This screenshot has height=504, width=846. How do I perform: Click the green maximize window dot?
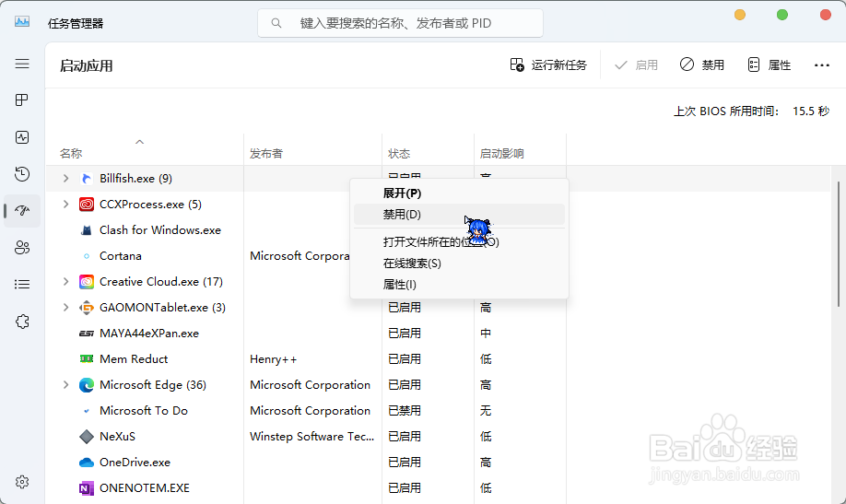point(782,15)
